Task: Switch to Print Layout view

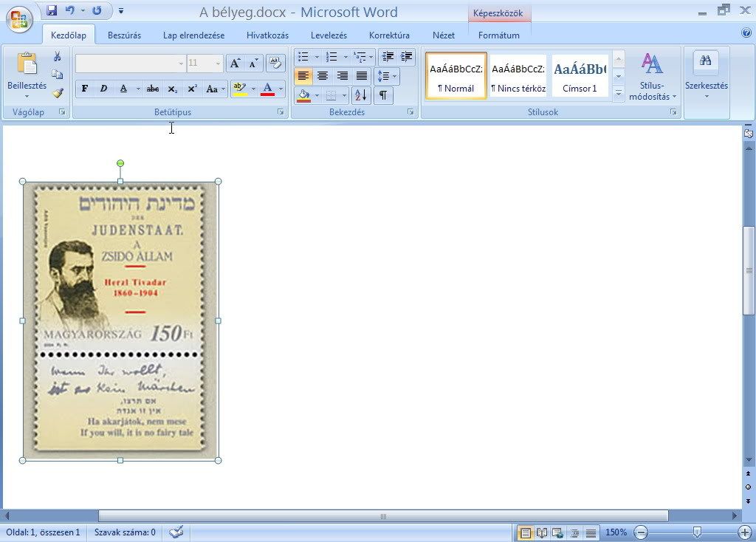Action: tap(525, 533)
